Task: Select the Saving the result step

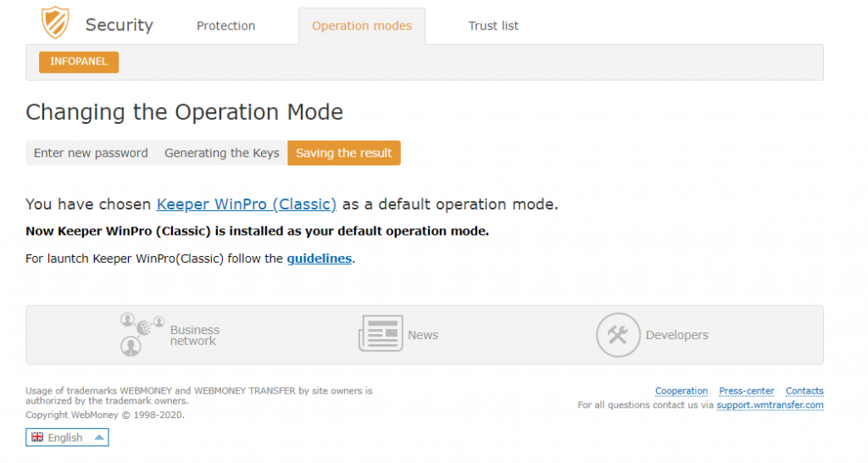Action: [344, 153]
